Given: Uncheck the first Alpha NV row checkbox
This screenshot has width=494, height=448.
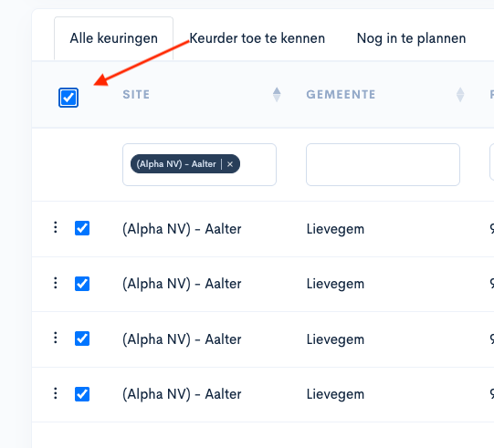Looking at the screenshot, I should click(82, 228).
